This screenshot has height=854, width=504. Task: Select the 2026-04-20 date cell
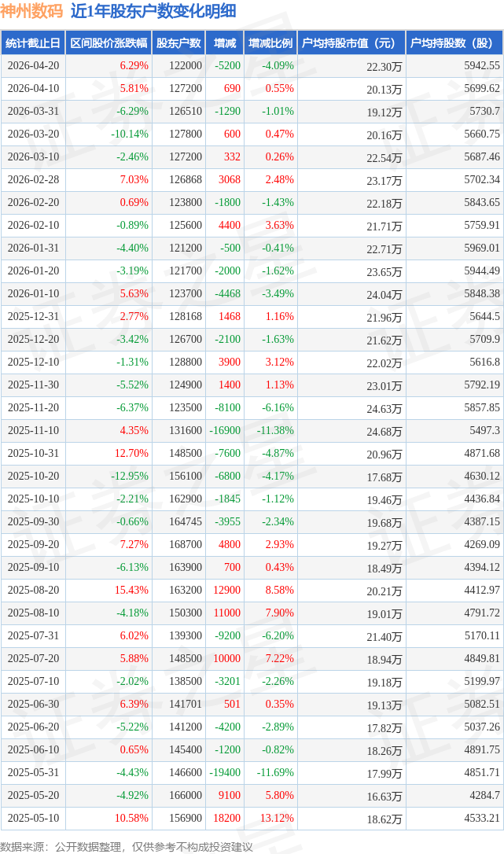[33, 66]
